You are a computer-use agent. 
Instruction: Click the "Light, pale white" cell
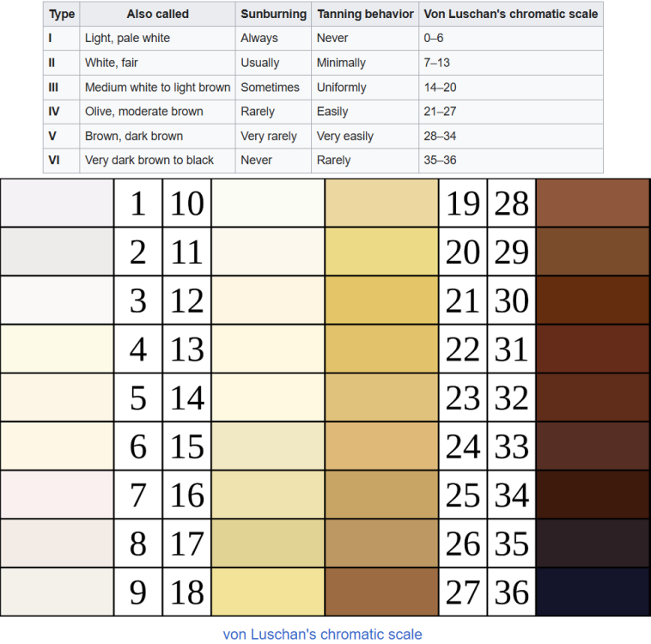point(158,38)
